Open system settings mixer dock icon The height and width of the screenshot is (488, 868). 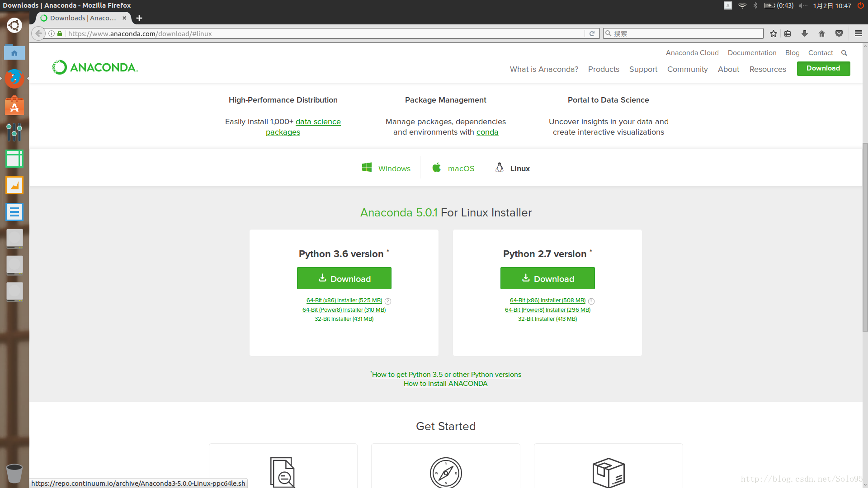pyautogui.click(x=14, y=132)
